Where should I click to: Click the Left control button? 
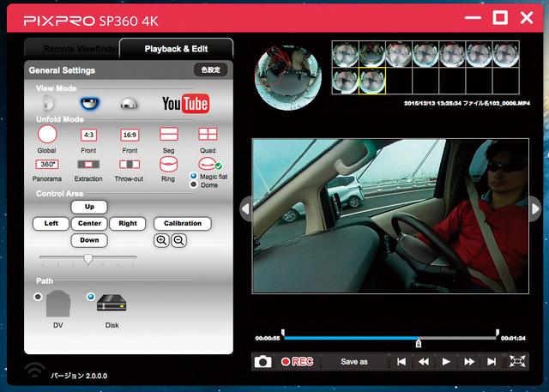coord(51,223)
